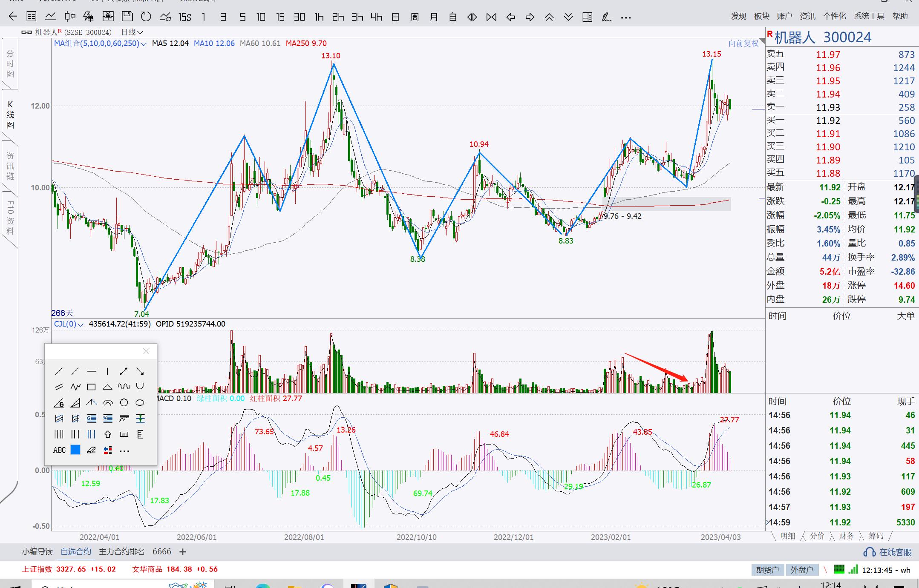Image resolution: width=919 pixels, height=588 pixels.
Task: Click the arrow line drawing tool
Action: coord(140,371)
